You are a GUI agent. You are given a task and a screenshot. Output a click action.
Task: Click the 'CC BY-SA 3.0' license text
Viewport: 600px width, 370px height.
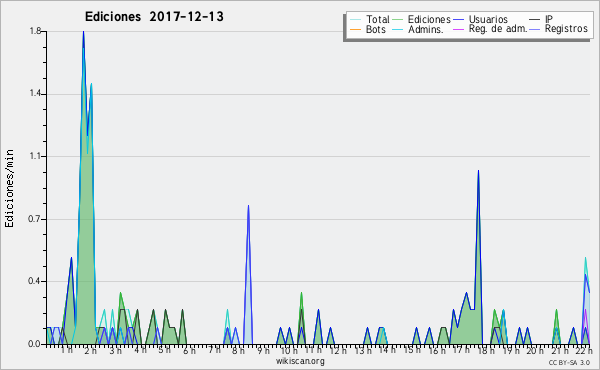pyautogui.click(x=569, y=362)
